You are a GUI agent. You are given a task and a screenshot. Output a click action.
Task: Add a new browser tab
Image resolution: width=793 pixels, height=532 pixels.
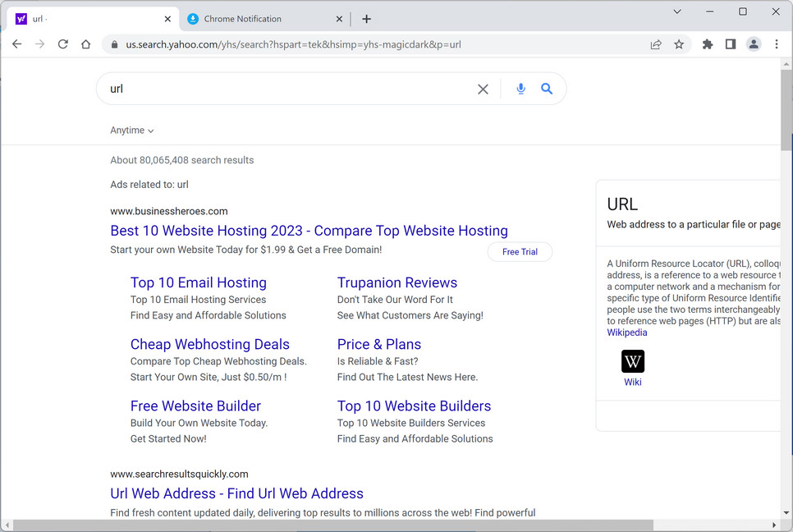click(367, 19)
